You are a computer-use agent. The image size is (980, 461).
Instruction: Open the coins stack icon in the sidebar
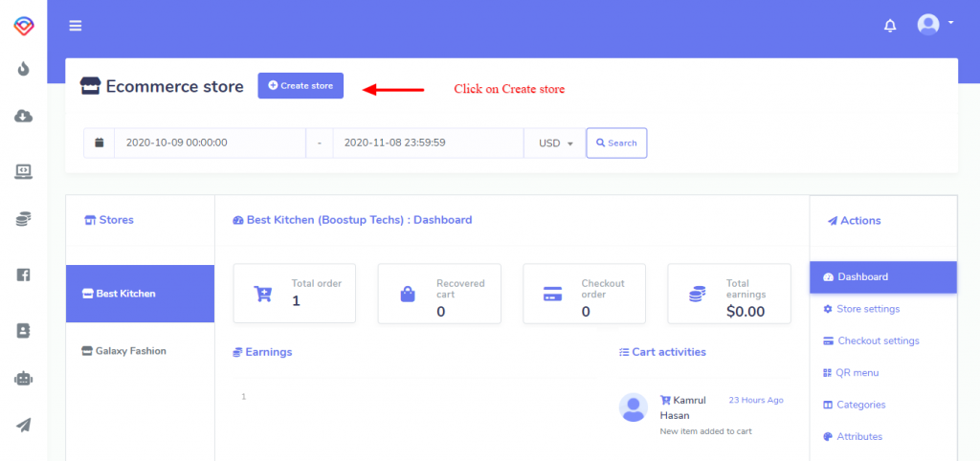click(24, 219)
